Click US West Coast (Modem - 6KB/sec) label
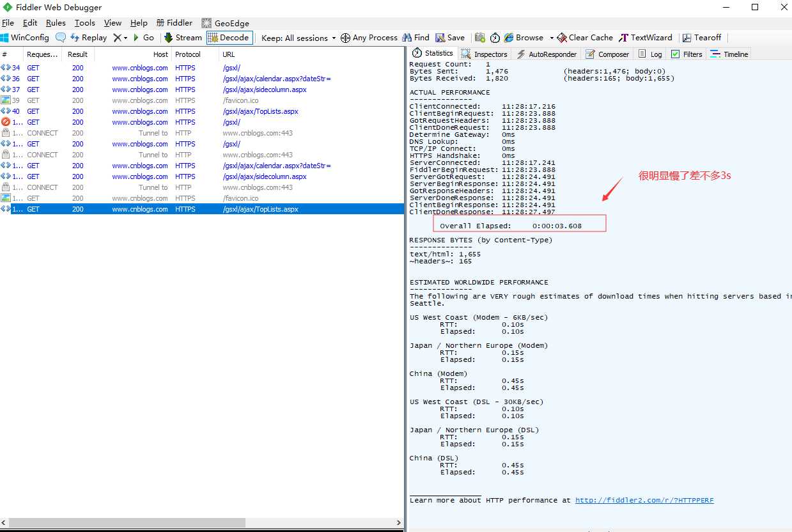The image size is (792, 532). [479, 317]
